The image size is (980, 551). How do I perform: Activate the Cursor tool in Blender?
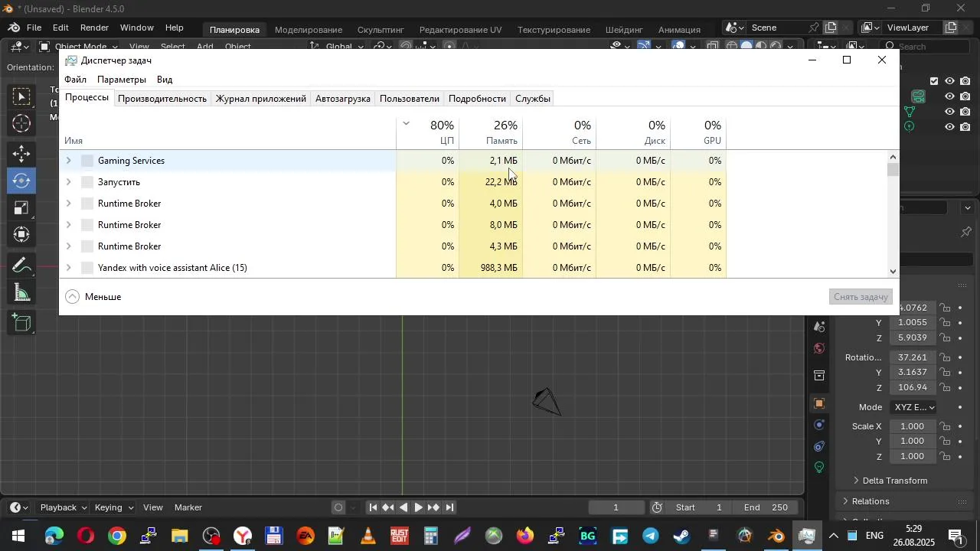[22, 123]
